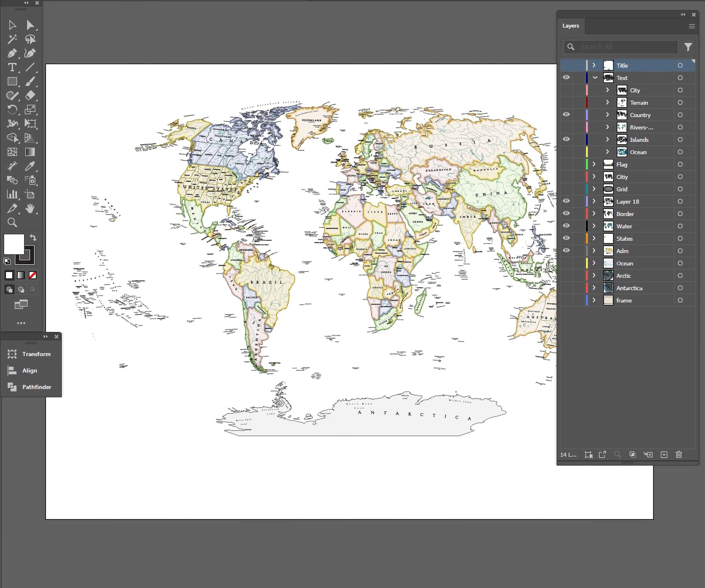Select the Column Graph tool
The height and width of the screenshot is (588, 705).
pos(12,194)
